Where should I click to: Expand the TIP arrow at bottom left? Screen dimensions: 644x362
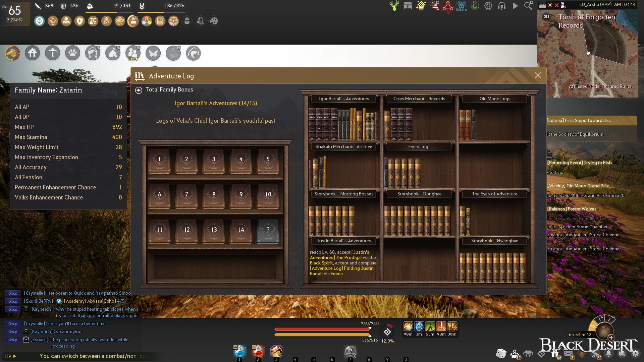click(14, 356)
